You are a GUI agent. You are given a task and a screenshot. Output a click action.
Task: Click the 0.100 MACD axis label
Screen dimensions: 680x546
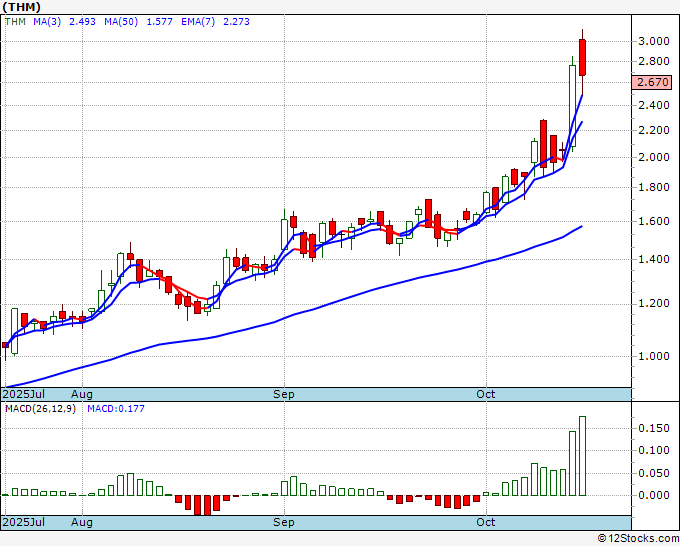[x=654, y=450]
